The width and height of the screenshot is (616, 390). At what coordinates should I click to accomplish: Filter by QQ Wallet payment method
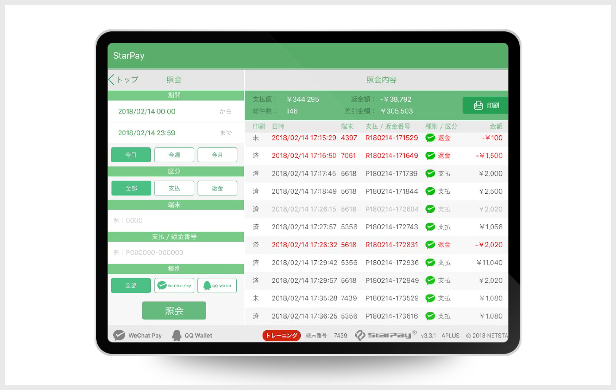(x=217, y=286)
